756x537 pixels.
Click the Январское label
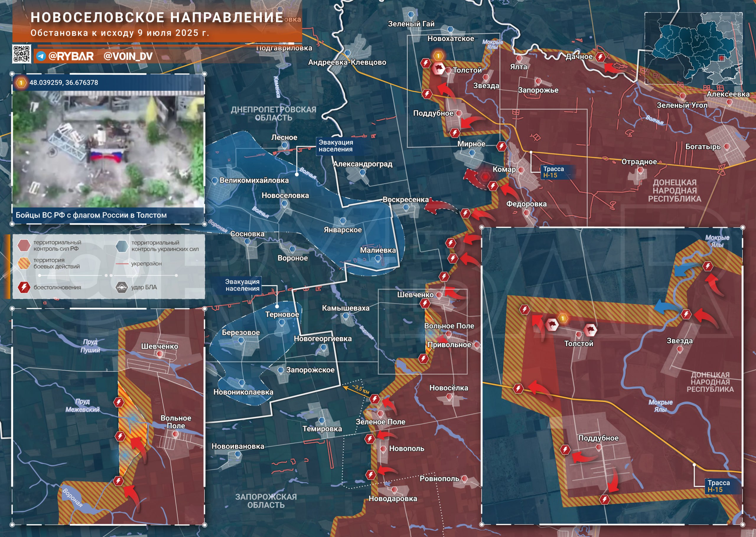tap(343, 230)
